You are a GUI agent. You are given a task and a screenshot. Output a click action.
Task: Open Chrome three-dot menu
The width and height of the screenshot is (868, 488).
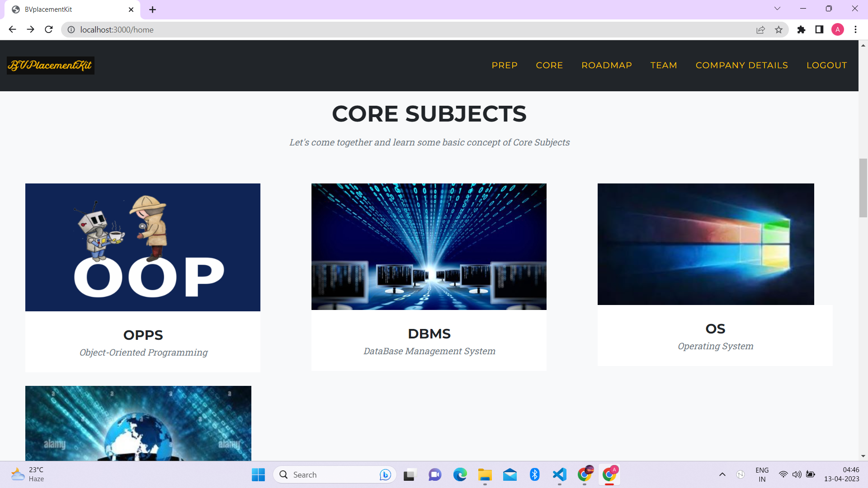coord(855,29)
